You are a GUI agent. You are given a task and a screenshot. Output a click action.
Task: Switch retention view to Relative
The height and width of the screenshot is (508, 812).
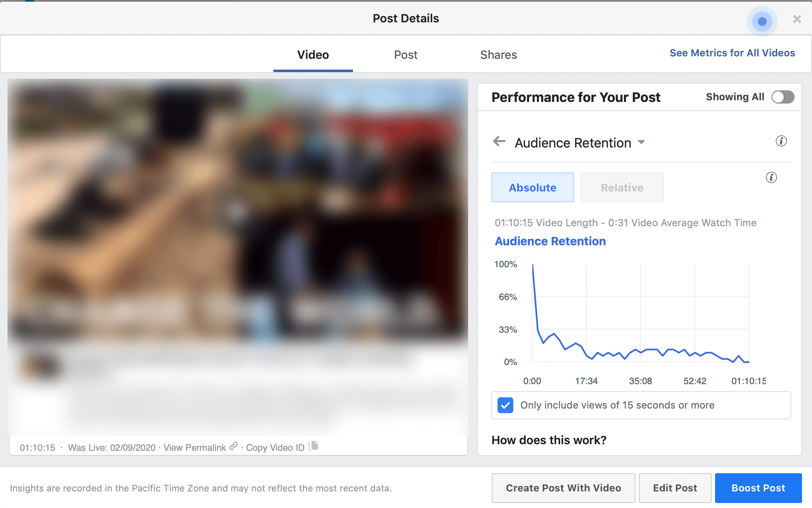coord(621,187)
